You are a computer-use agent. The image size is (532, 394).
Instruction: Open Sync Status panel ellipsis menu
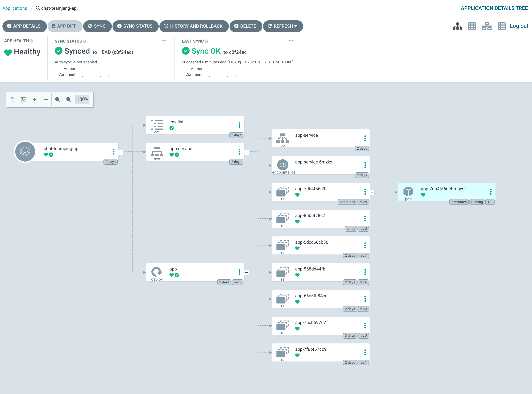point(164,41)
